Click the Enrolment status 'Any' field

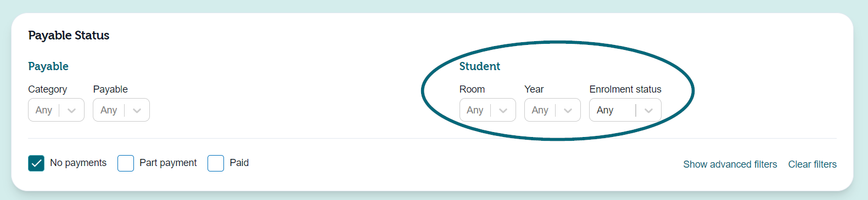(x=625, y=110)
